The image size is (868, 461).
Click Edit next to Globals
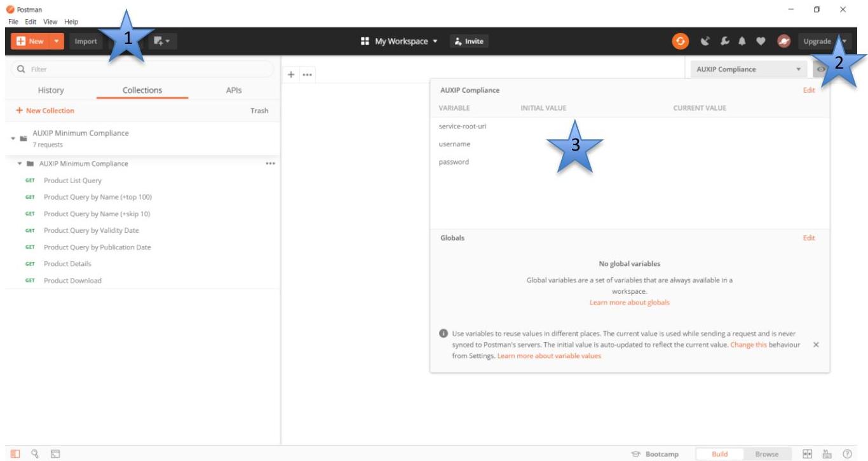[808, 238]
